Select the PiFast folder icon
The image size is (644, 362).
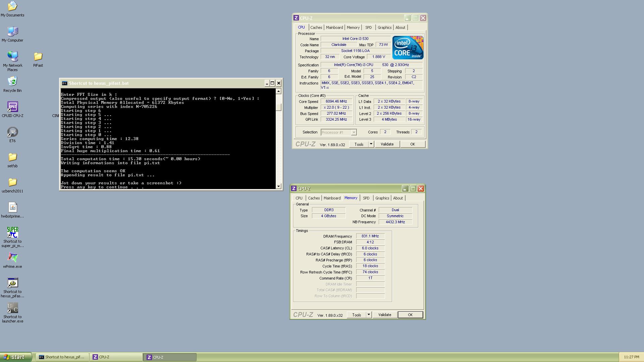[x=38, y=56]
